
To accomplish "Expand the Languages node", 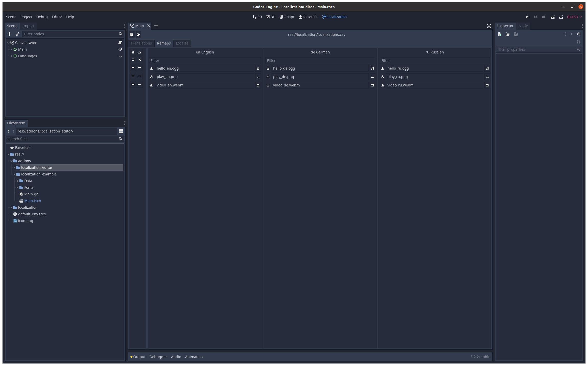I will [x=11, y=56].
